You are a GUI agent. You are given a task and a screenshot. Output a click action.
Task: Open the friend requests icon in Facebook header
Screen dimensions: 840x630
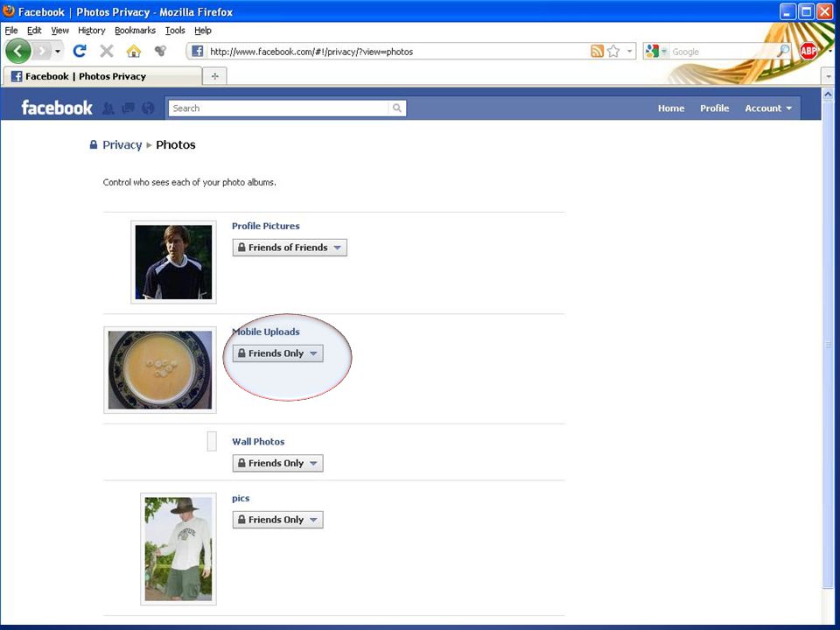point(108,108)
